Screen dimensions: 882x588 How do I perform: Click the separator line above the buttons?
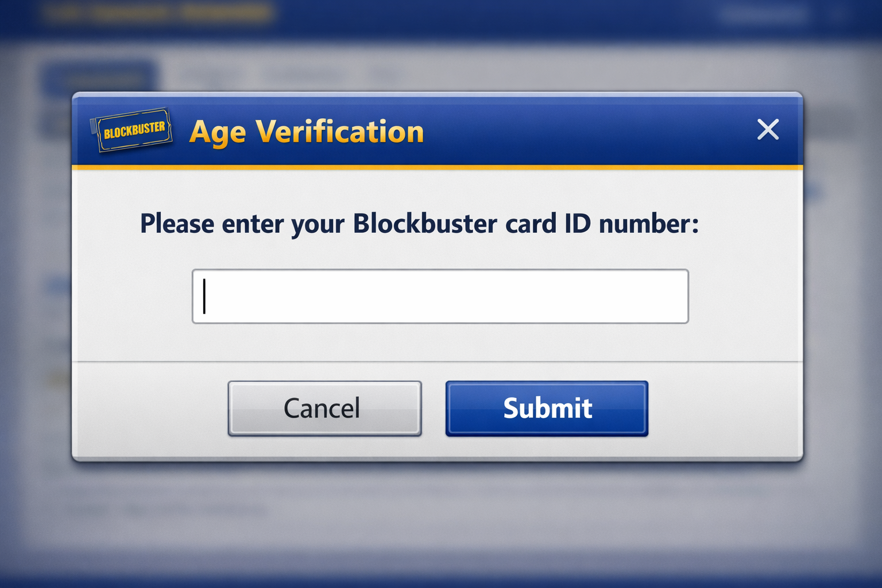[x=436, y=362]
